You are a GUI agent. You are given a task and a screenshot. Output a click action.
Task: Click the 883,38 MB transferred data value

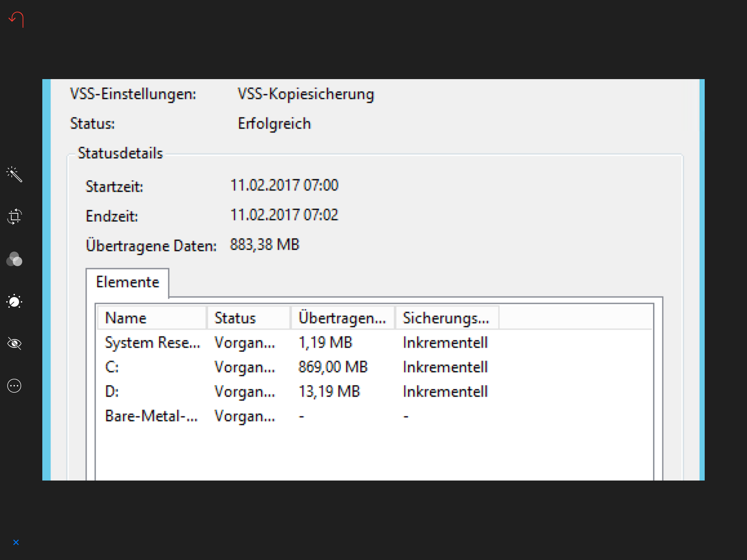[264, 245]
